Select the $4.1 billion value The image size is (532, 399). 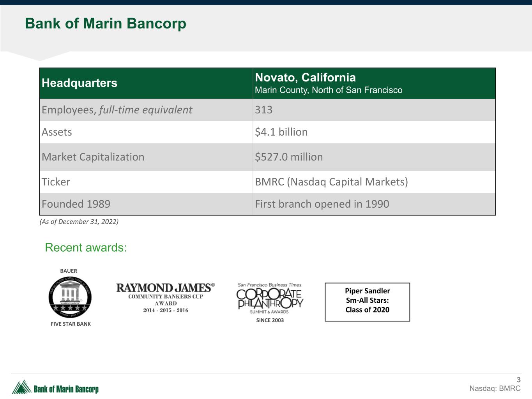[281, 132]
